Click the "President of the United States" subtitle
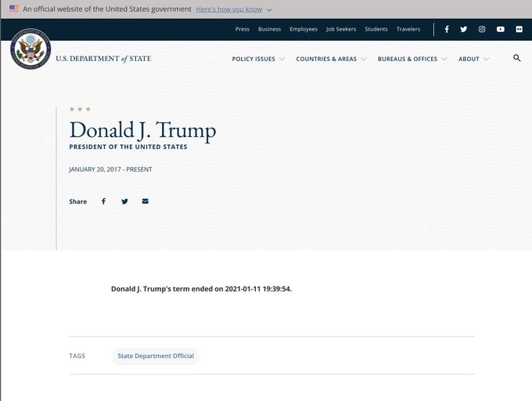Screen dimensions: 532x401 [x=128, y=146]
